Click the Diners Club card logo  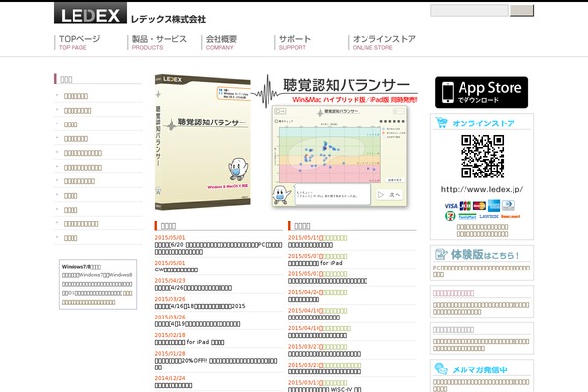[x=509, y=205]
